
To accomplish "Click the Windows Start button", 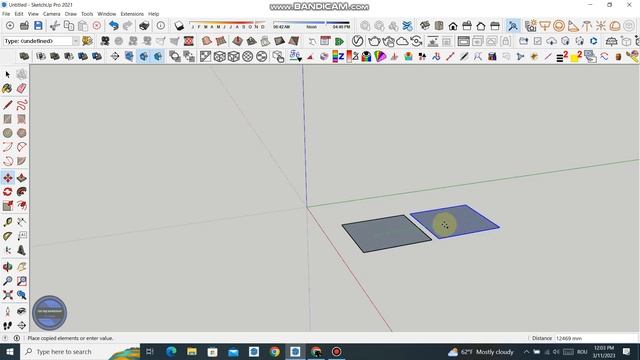I will (10, 351).
